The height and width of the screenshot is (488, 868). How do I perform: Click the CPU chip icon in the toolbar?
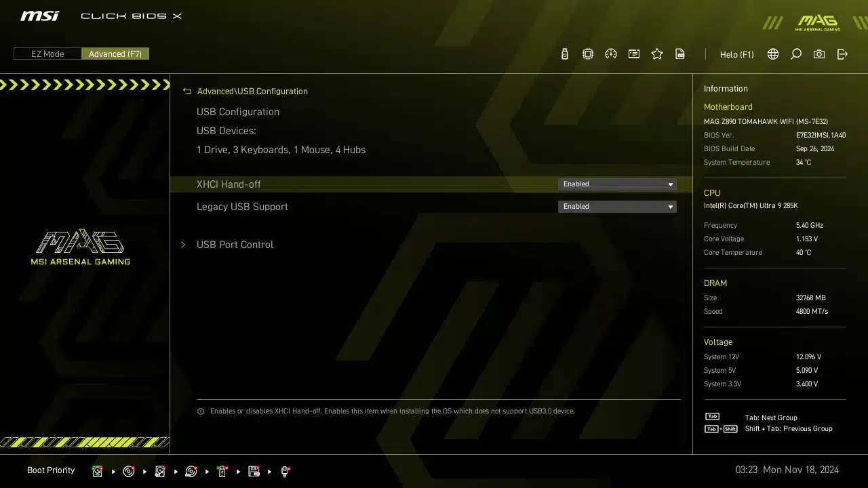[588, 54]
